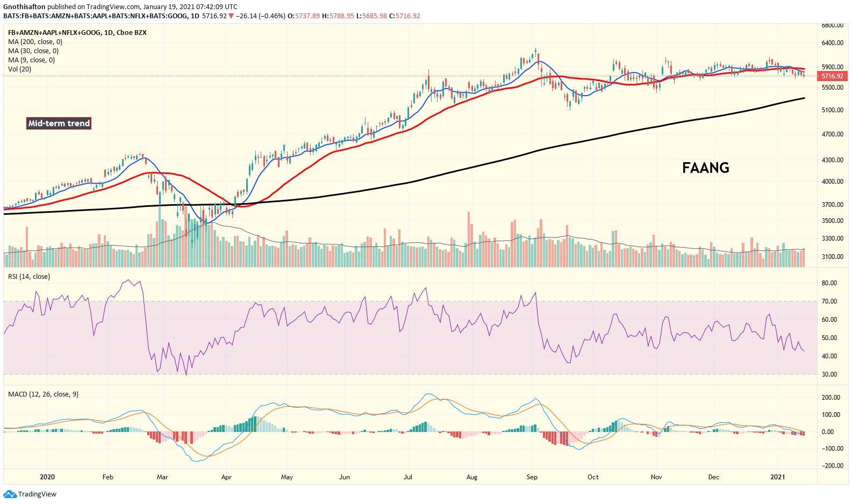Click the red down-arrow change indicator in header
This screenshot has width=852, height=504.
point(231,16)
